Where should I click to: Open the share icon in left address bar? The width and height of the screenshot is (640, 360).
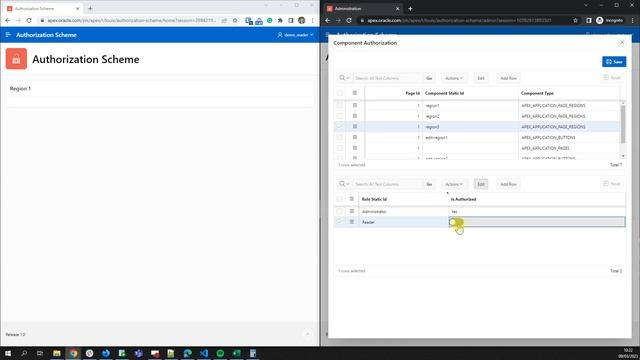click(224, 20)
